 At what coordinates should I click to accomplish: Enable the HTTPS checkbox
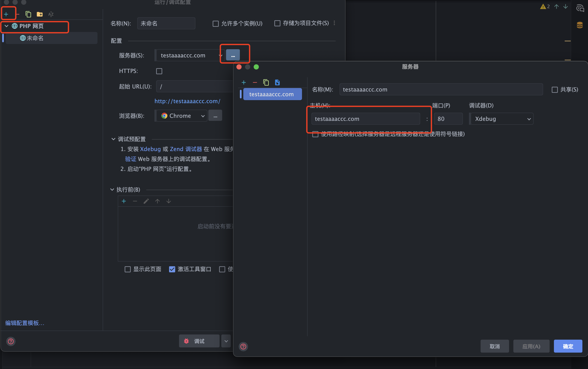(159, 71)
